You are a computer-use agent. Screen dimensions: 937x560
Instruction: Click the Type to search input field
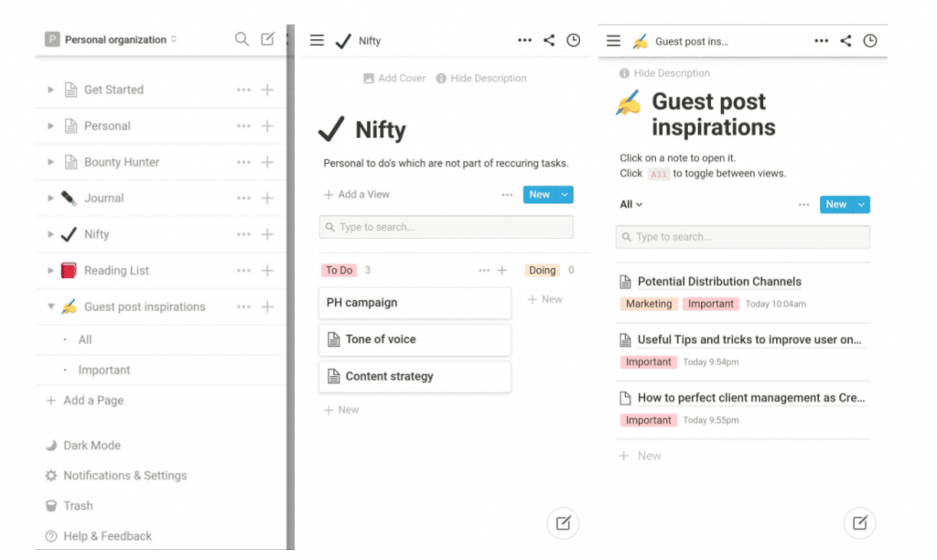pyautogui.click(x=447, y=226)
